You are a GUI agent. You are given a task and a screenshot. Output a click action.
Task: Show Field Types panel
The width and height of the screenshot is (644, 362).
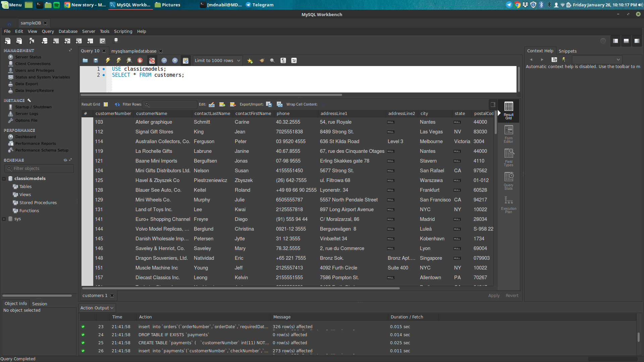508,158
